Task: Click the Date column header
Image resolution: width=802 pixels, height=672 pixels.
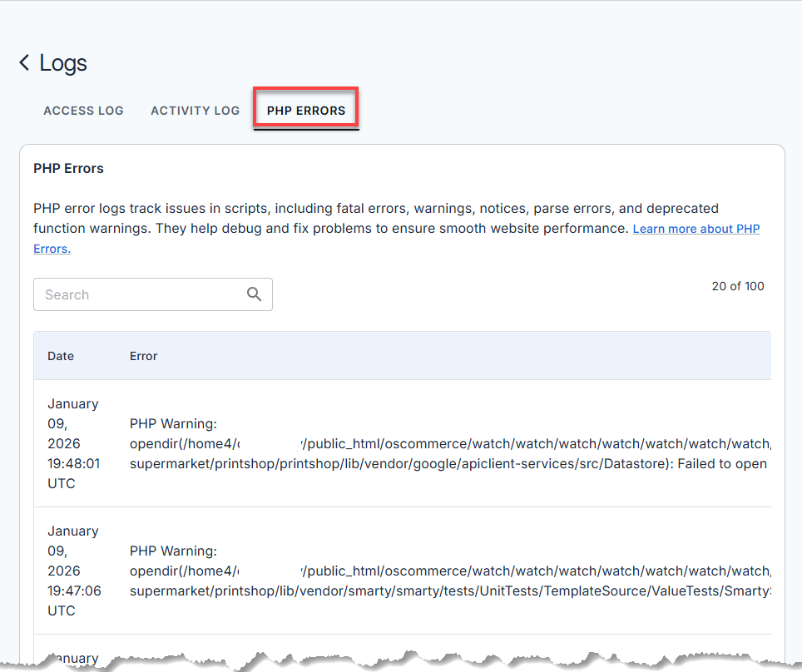Action: click(x=60, y=355)
